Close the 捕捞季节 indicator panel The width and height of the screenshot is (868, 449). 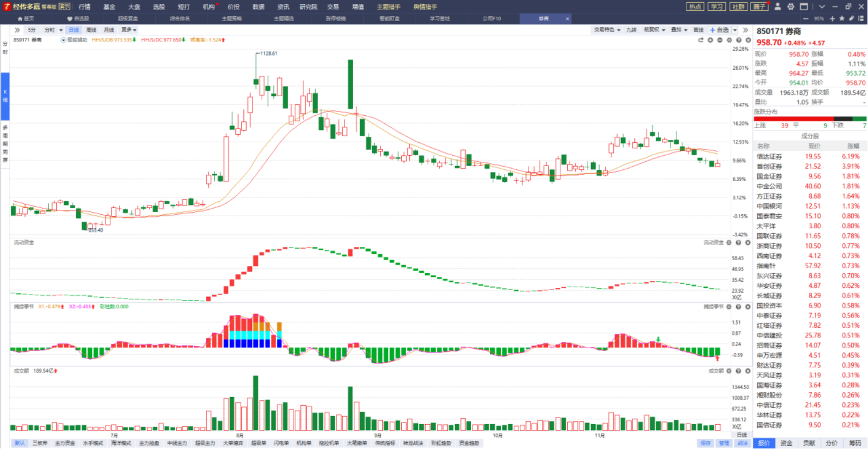748,307
